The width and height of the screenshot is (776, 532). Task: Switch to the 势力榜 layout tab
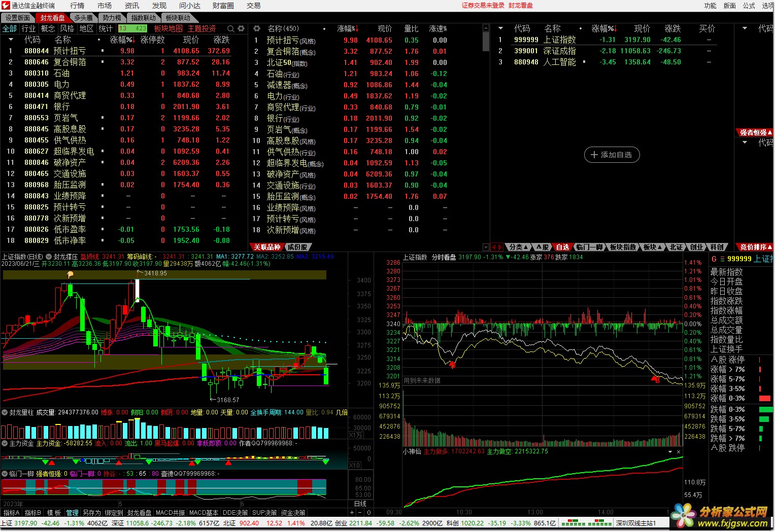pyautogui.click(x=112, y=18)
